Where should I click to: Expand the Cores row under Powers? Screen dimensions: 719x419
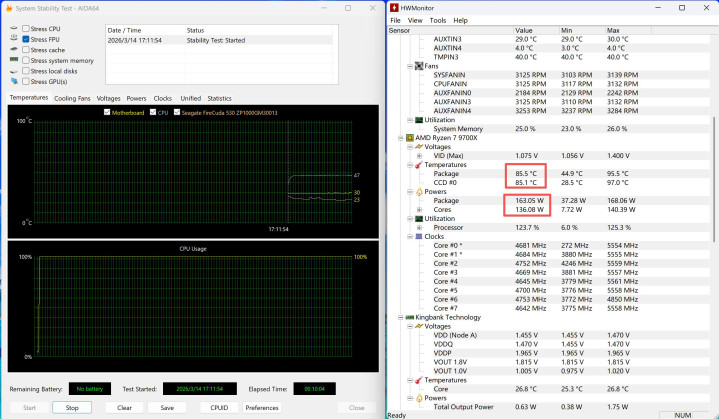(418, 209)
